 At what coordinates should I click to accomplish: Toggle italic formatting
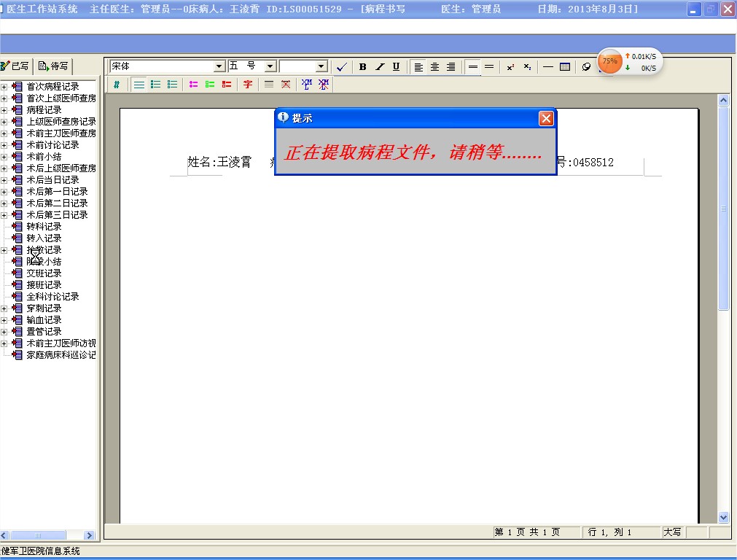[380, 67]
